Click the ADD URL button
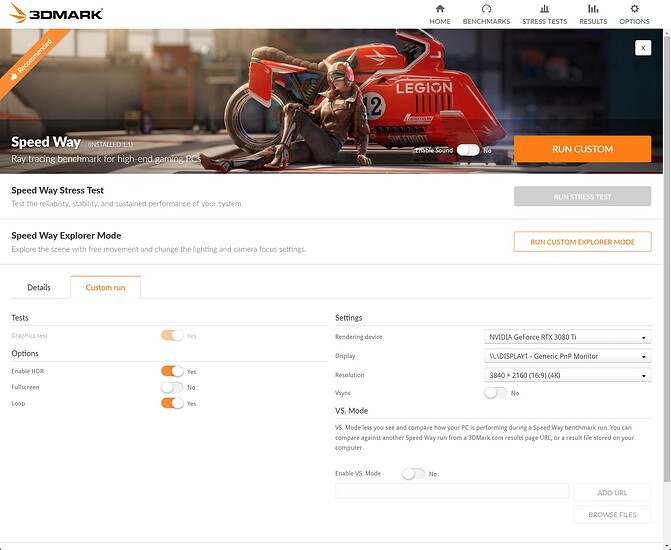This screenshot has height=550, width=671. click(x=612, y=493)
